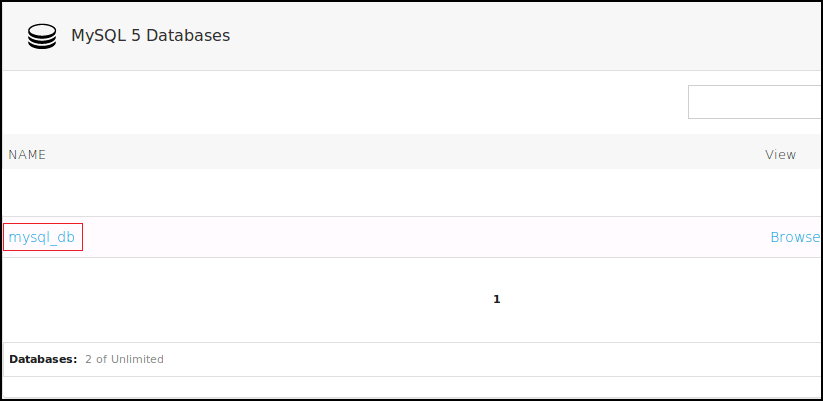
Task: Click the MySQL 5 Databases heading
Action: (x=150, y=36)
